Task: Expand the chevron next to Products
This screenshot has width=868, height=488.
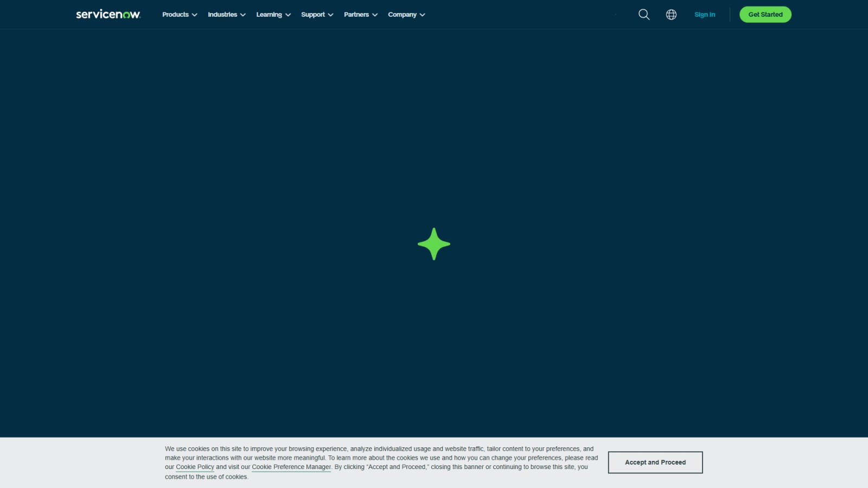Action: (194, 15)
